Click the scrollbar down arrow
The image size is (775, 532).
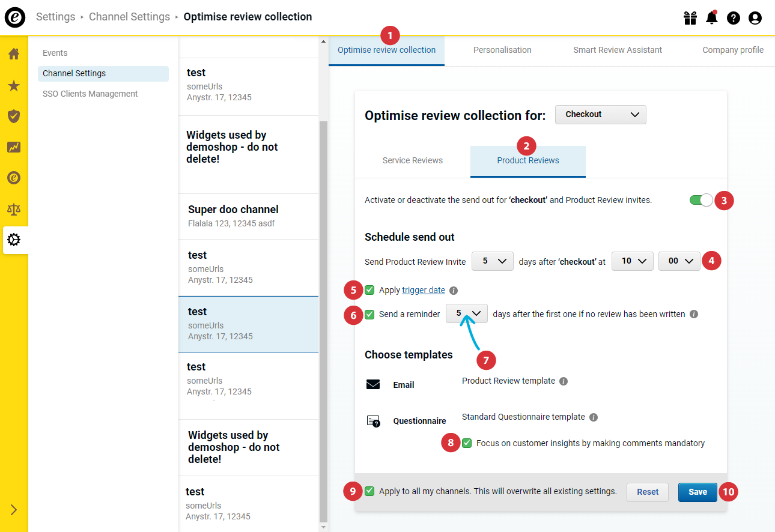tap(323, 527)
